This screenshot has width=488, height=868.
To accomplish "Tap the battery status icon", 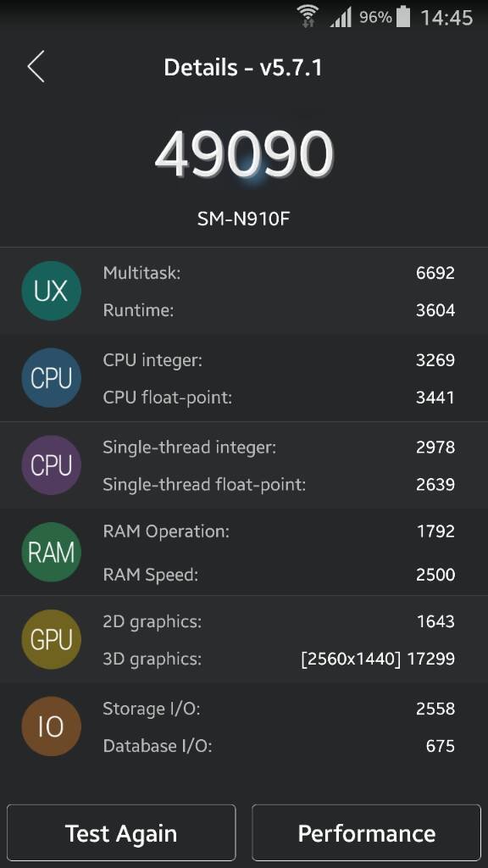I will point(404,17).
